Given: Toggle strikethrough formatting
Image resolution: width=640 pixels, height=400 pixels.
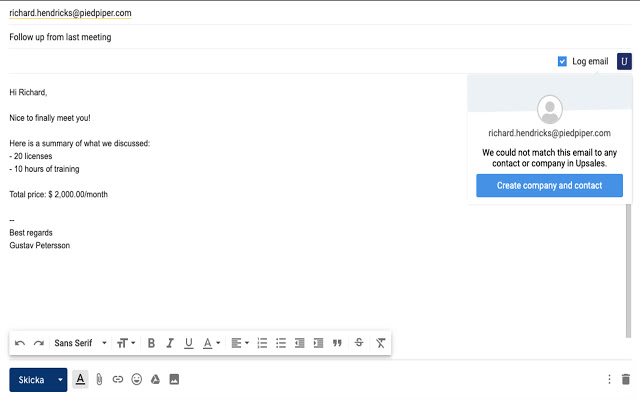Looking at the screenshot, I should (x=359, y=342).
